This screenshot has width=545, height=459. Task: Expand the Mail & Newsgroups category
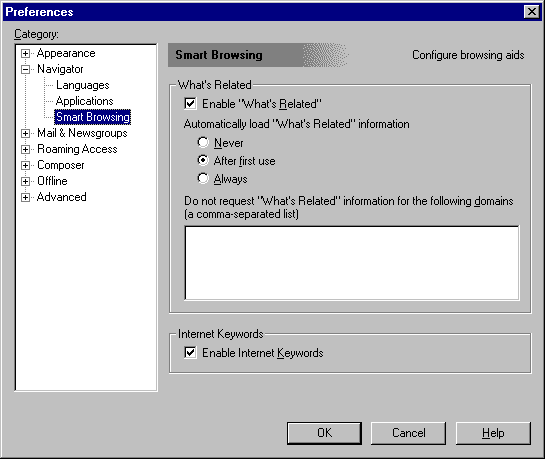click(25, 133)
